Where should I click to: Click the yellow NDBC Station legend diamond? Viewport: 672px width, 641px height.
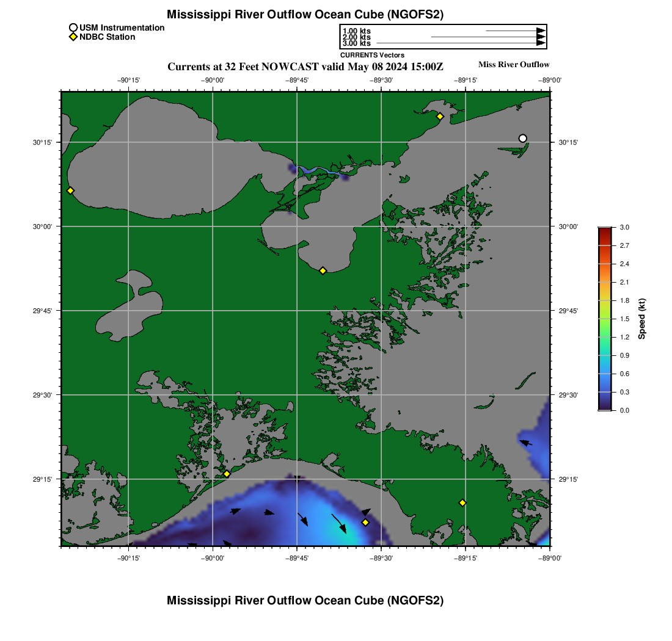coord(73,37)
